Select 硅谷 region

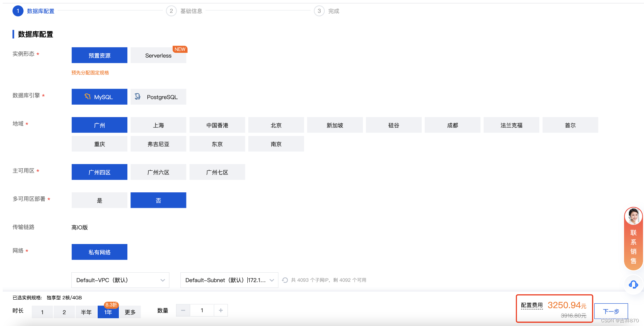tap(394, 125)
